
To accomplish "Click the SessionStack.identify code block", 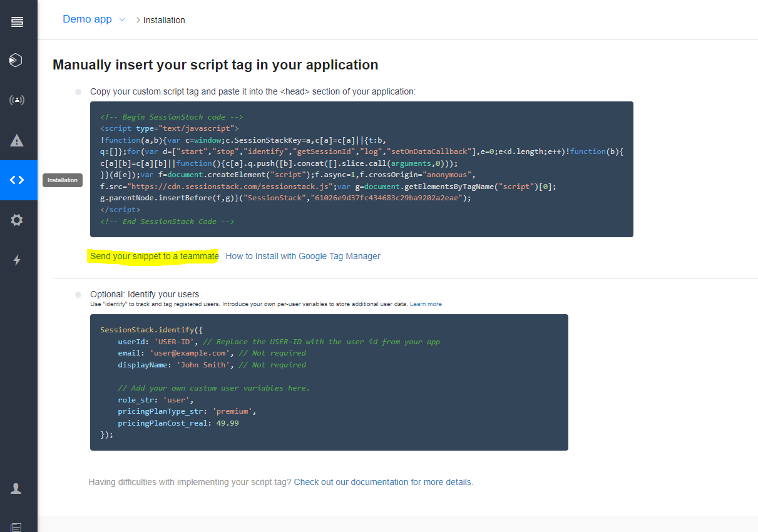I will click(329, 382).
